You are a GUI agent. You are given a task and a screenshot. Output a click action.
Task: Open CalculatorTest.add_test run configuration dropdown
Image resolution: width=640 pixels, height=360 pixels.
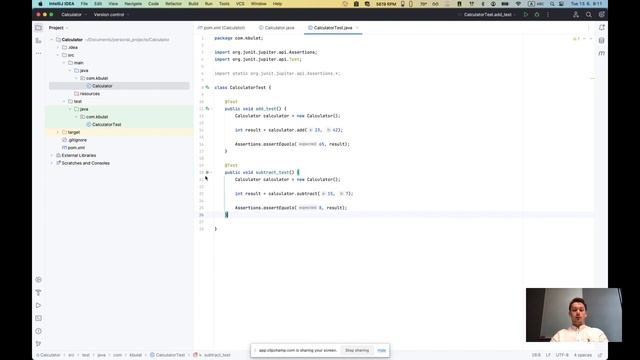click(x=489, y=15)
